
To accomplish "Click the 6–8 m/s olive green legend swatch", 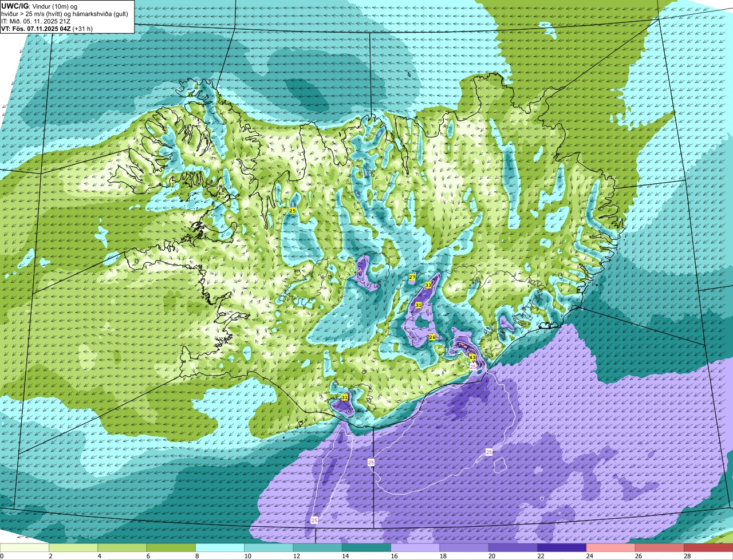I will (x=171, y=548).
